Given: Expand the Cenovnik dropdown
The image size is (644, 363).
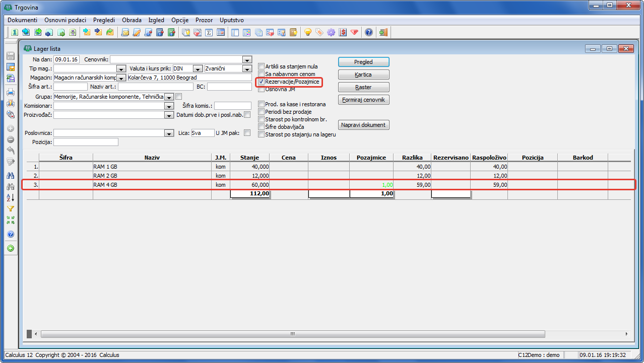Looking at the screenshot, I should (246, 59).
